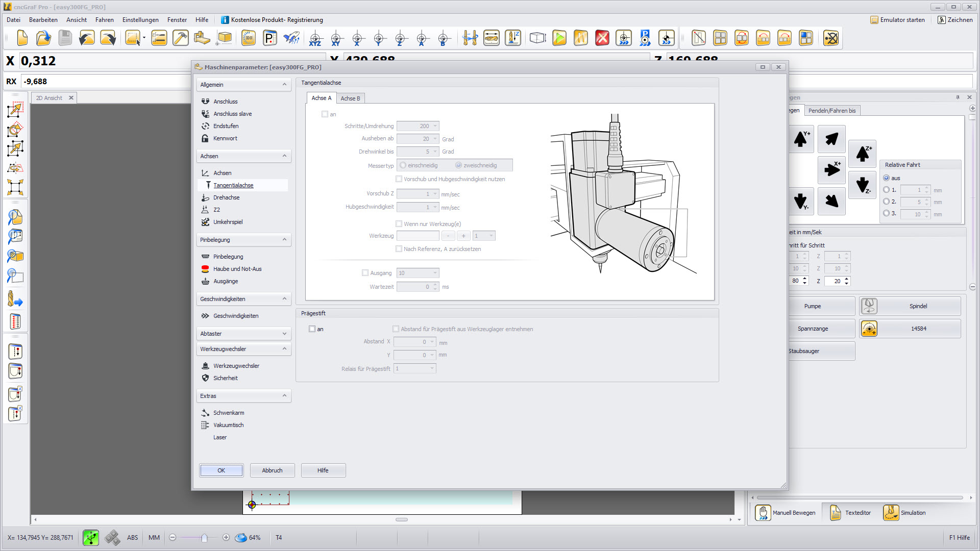Open a file with the folder icon
This screenshot has width=980, height=551.
click(x=43, y=38)
